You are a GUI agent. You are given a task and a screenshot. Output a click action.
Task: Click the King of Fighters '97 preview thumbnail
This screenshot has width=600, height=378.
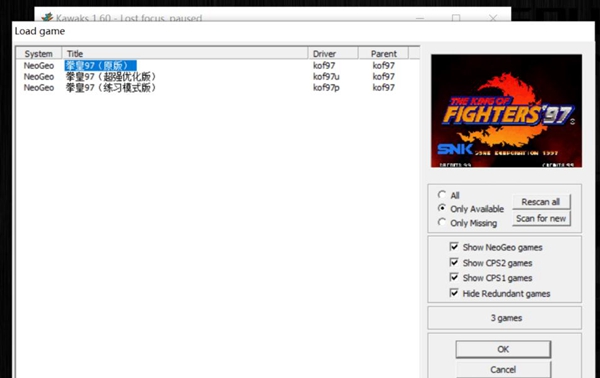click(x=506, y=111)
